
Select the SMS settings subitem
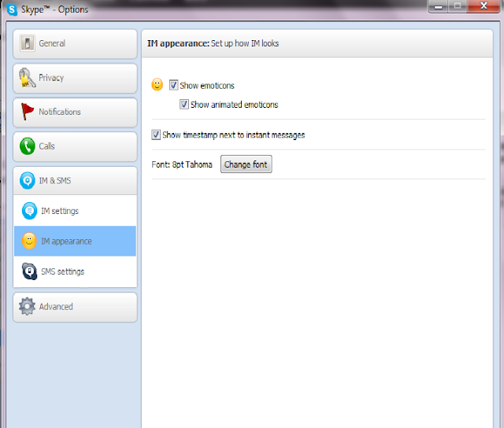point(75,271)
